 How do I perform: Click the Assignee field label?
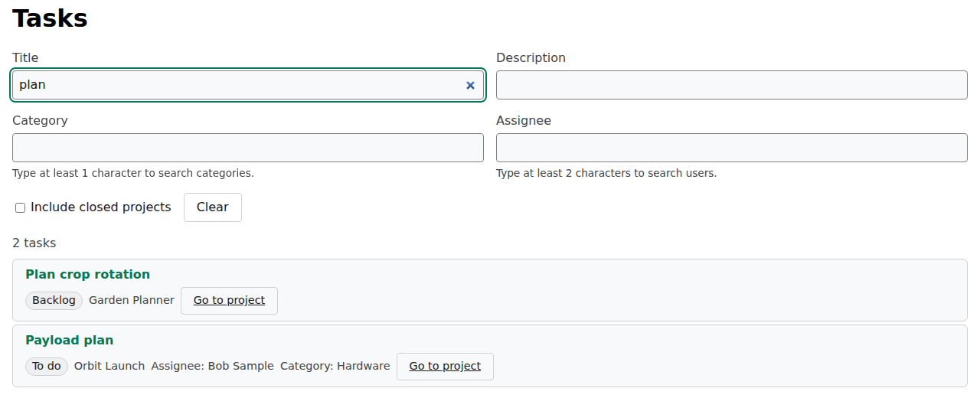tap(524, 120)
